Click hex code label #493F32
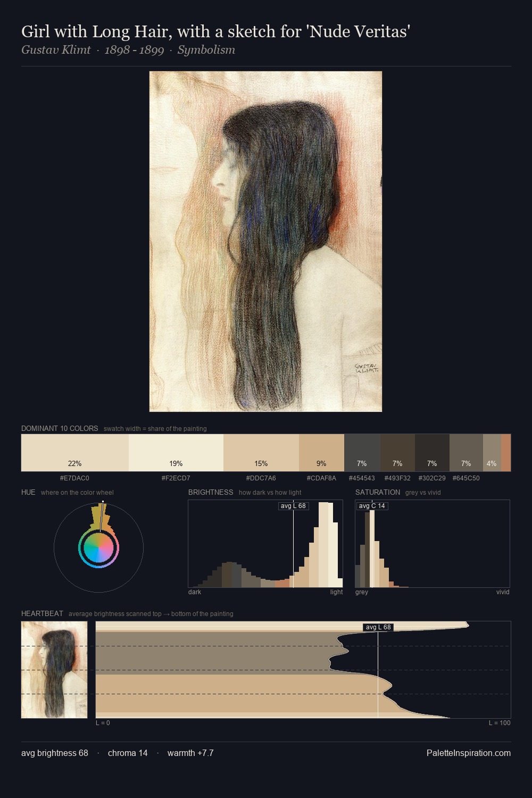This screenshot has width=532, height=798. 397,478
